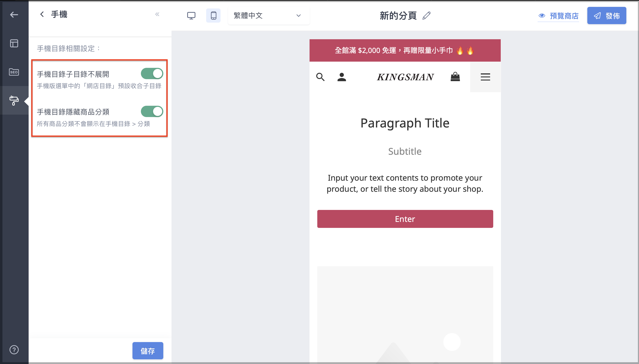
Task: Click the 儲存 save button
Action: pos(148,351)
